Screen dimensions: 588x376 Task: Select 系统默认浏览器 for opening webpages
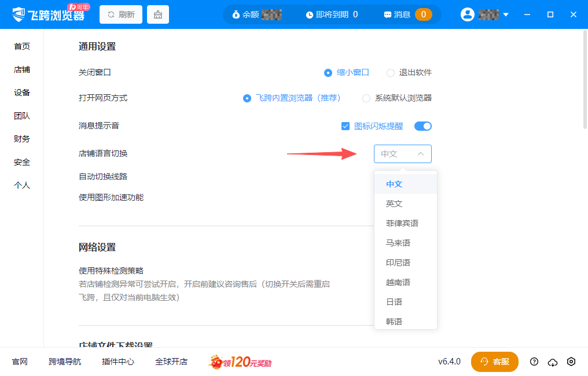pyautogui.click(x=366, y=98)
